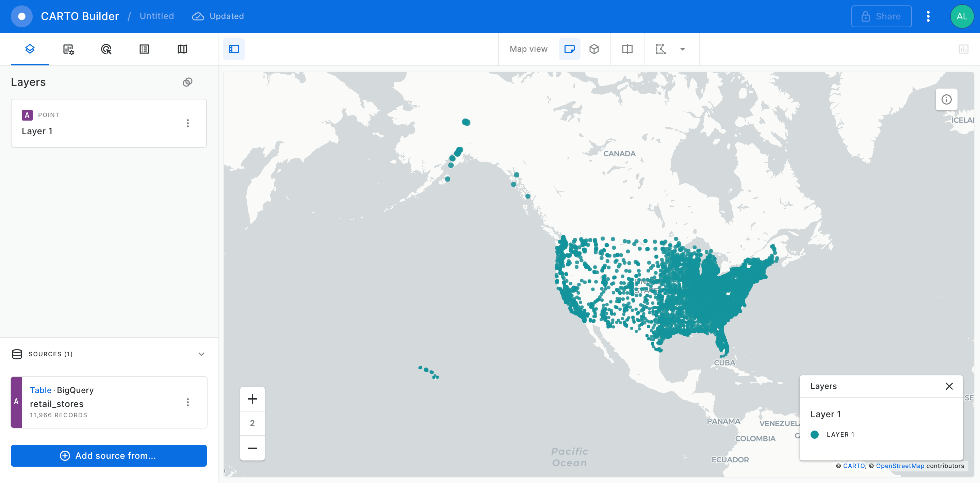980x483 pixels.
Task: Toggle the left sidebar panel button
Action: (x=234, y=49)
